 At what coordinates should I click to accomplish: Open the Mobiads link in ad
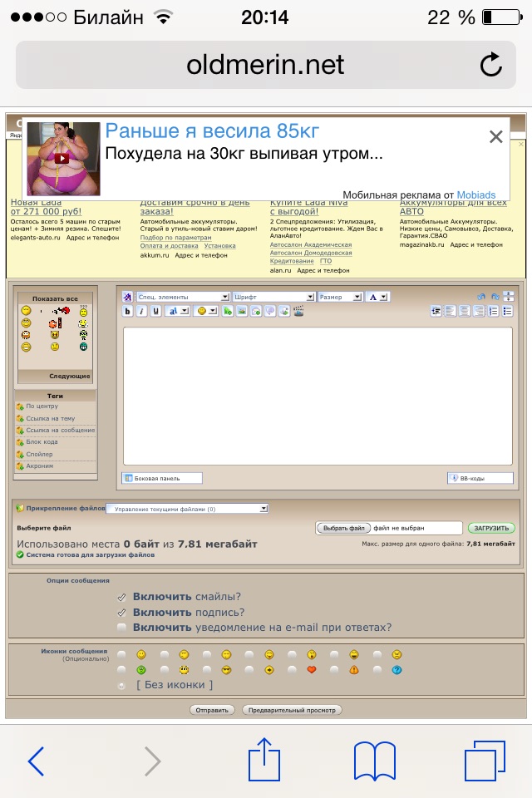point(476,195)
